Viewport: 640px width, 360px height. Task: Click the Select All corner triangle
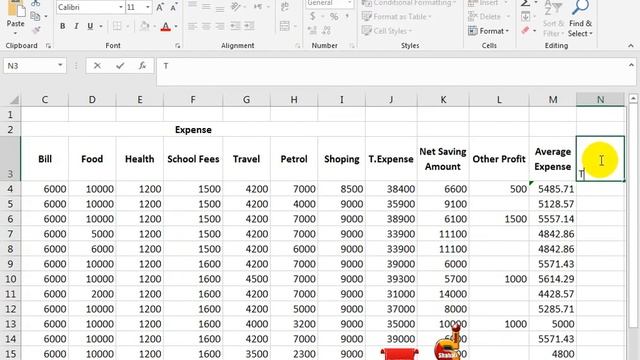(14, 100)
